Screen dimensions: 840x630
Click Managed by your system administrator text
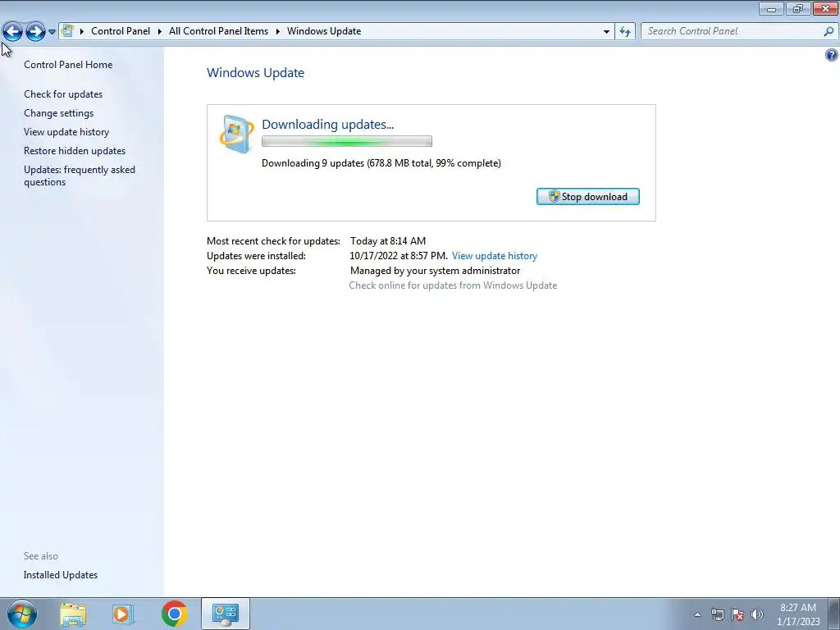click(x=435, y=271)
